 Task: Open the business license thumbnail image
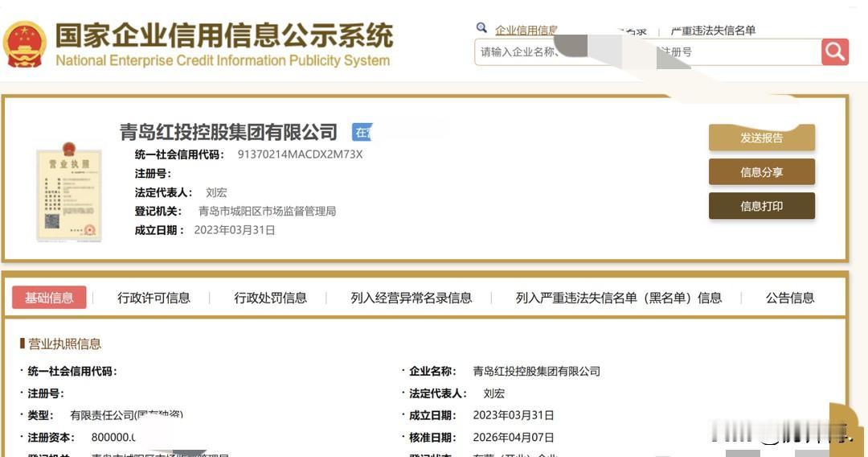(69, 191)
